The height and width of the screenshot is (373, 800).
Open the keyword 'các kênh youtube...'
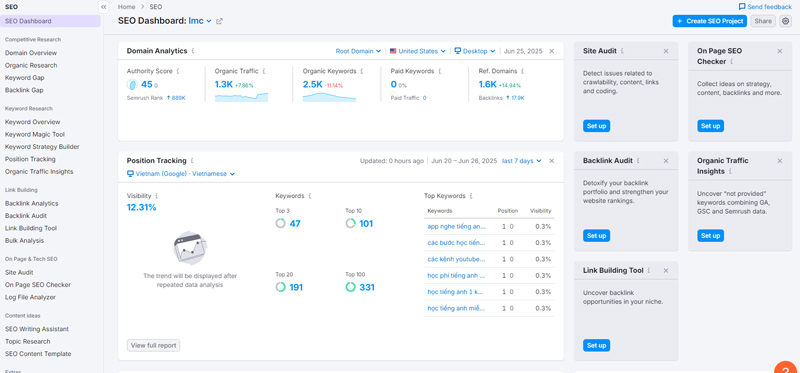[x=456, y=259]
